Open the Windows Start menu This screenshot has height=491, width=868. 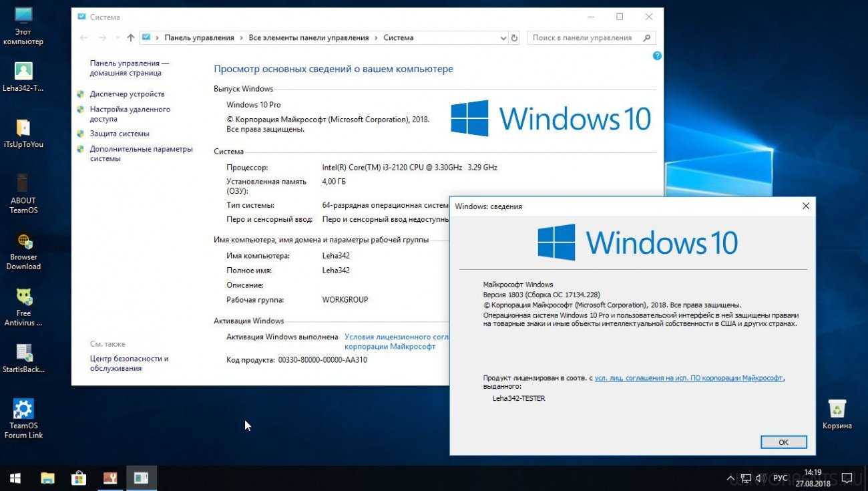[15, 478]
